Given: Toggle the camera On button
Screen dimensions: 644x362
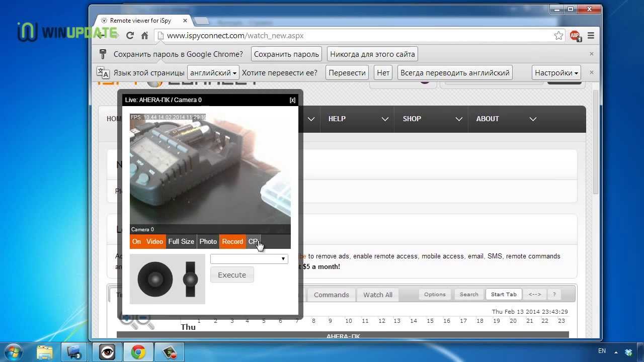Looking at the screenshot, I should (136, 241).
